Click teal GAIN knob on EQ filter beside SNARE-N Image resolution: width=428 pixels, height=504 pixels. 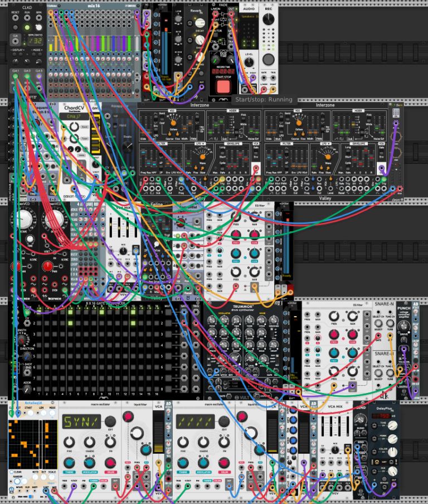click(353, 352)
